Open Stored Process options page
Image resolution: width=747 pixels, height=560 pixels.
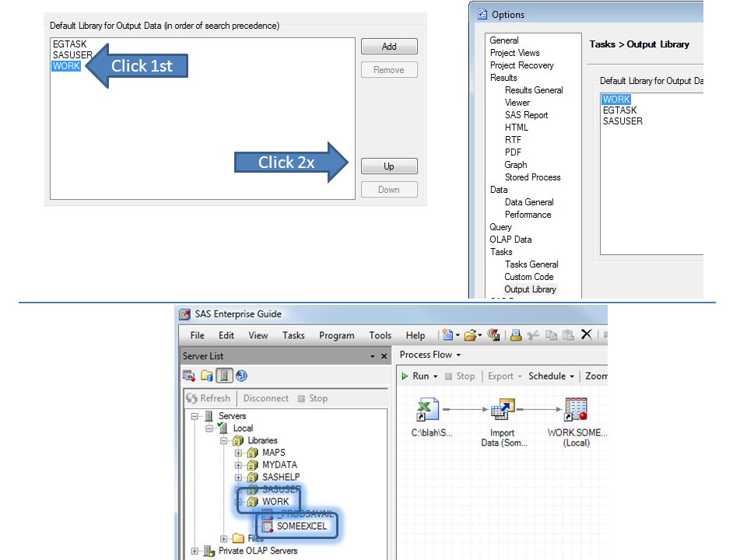click(532, 177)
